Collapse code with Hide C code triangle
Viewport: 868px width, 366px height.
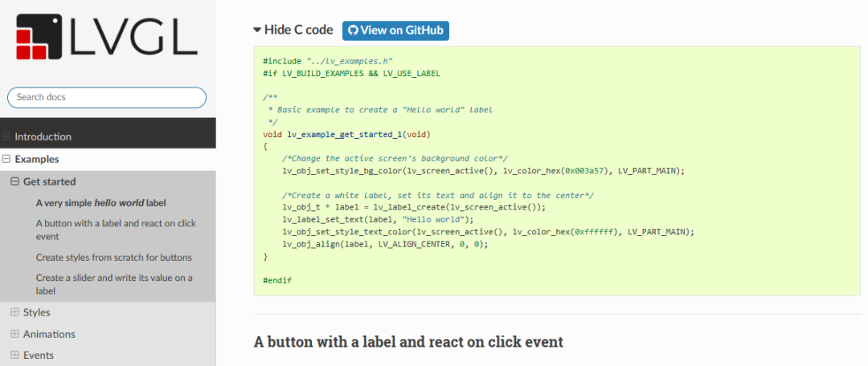coord(257,31)
